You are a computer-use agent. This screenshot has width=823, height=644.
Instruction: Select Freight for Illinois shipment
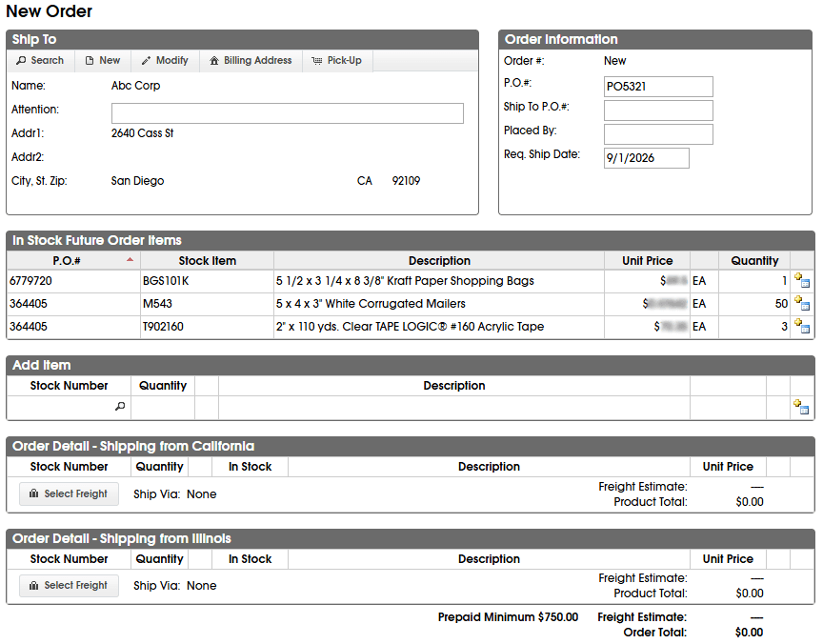point(69,585)
